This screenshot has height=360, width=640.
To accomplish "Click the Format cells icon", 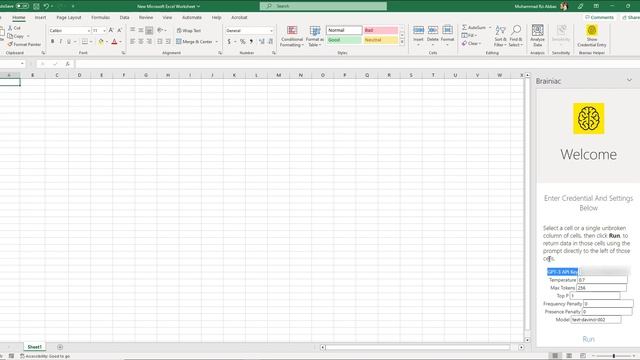I will pos(447,30).
